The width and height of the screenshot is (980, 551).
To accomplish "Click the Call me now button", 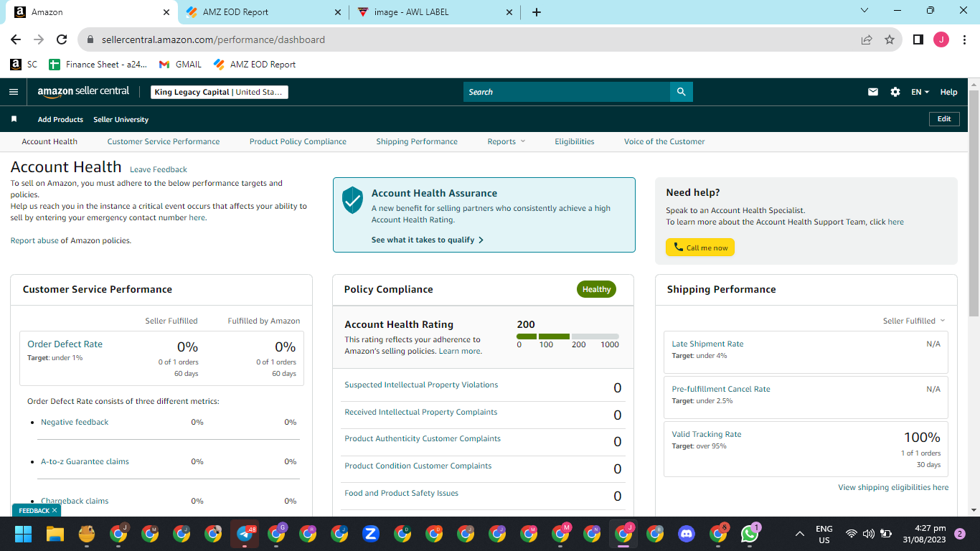I will coord(700,248).
